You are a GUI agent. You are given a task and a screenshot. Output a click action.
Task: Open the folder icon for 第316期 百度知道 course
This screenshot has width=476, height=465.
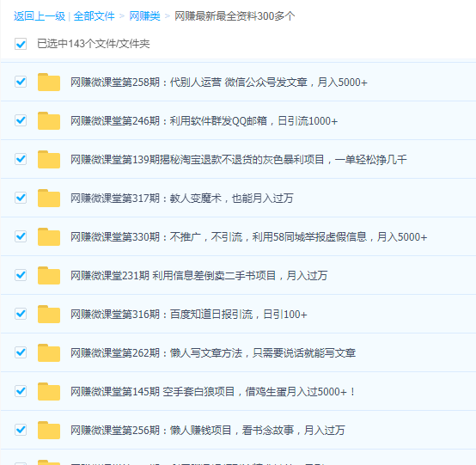(49, 314)
